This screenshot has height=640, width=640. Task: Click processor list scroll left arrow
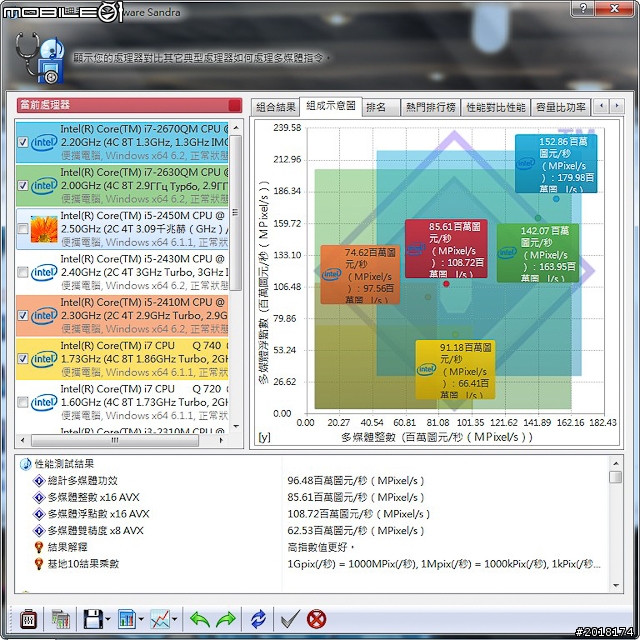tap(22, 440)
